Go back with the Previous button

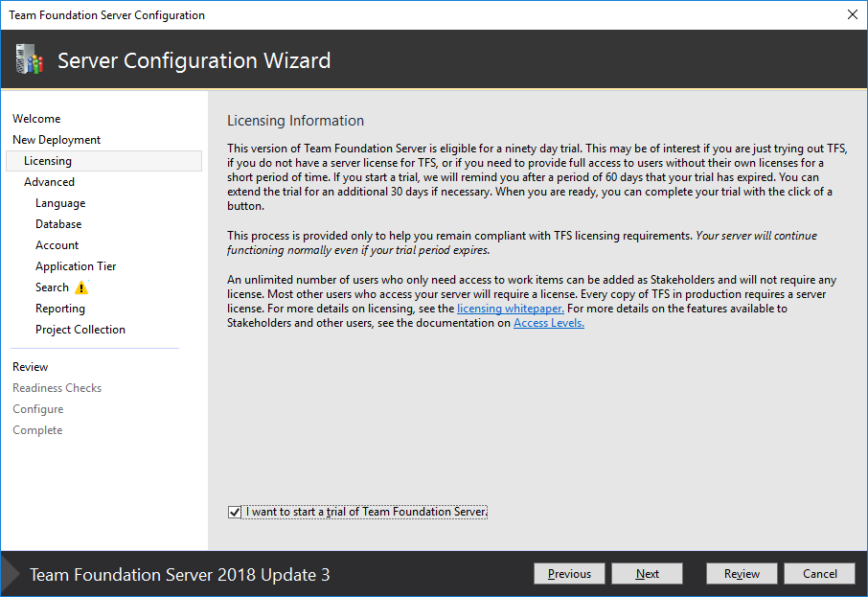[569, 574]
